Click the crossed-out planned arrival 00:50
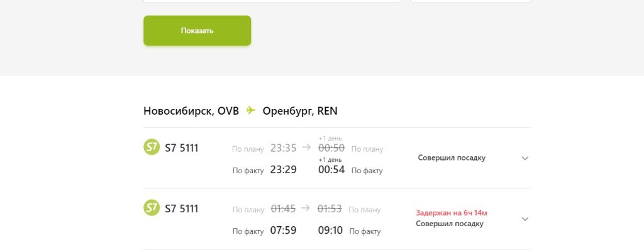The width and height of the screenshot is (644, 252). point(331,148)
